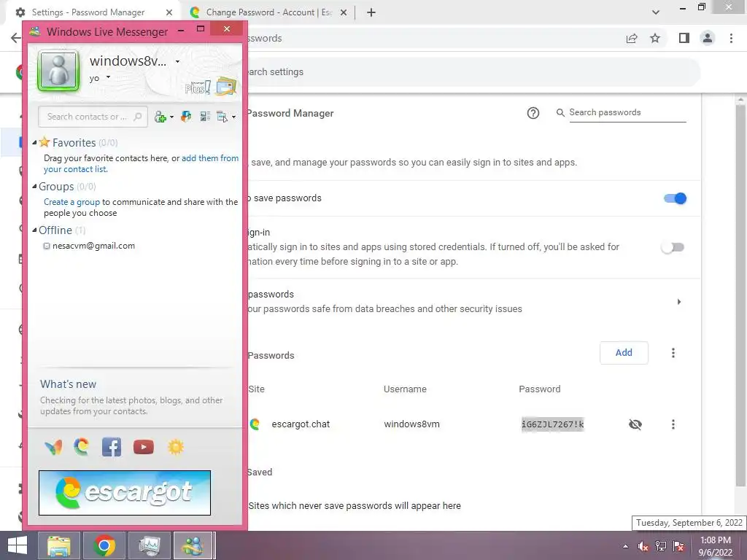This screenshot has height=560, width=747.
Task: Click the taskbar clock showing 1:08 PM
Action: pos(716,546)
